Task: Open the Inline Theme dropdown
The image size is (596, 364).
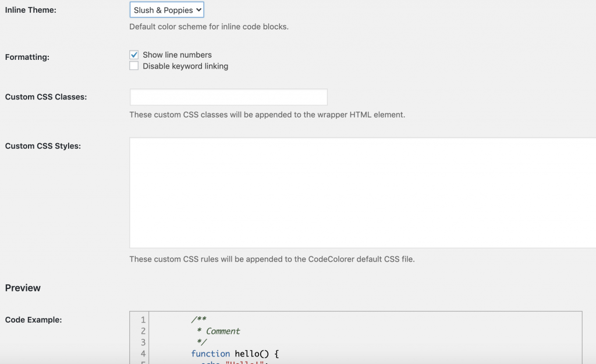Action: pyautogui.click(x=167, y=10)
